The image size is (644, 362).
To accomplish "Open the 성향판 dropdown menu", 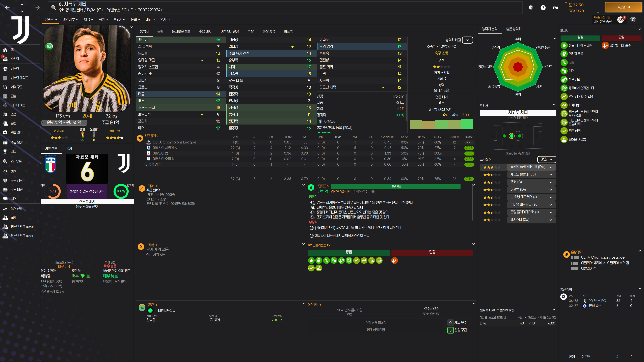I will [x=51, y=19].
